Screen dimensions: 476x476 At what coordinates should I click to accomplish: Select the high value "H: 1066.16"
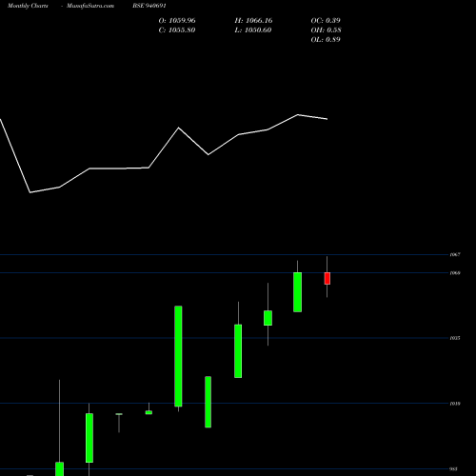[253, 21]
